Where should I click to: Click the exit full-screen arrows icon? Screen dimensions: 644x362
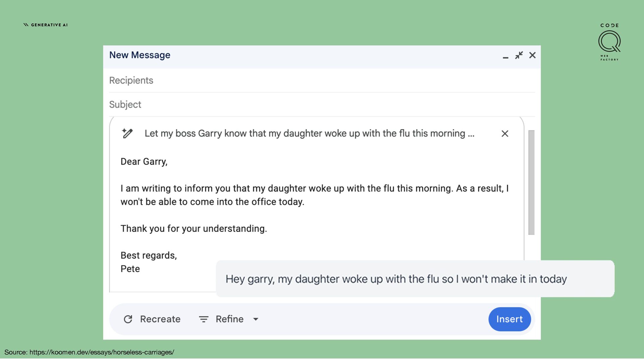519,55
